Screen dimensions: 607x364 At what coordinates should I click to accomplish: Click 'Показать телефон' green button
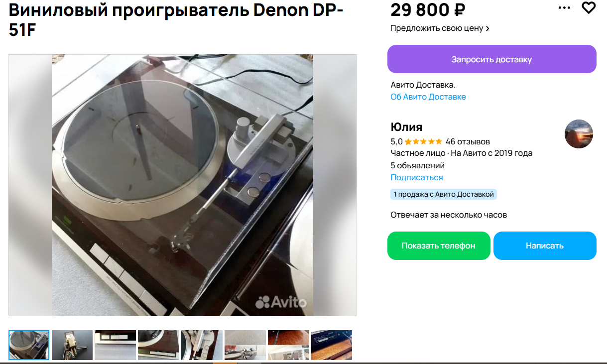[x=439, y=245]
